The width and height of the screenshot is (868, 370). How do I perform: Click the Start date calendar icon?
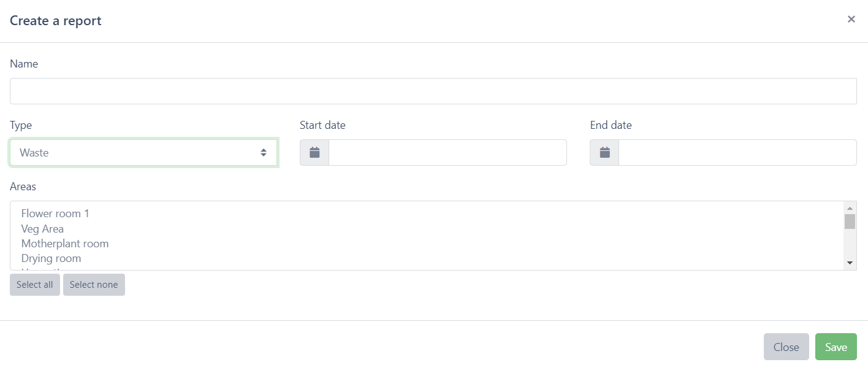pos(314,153)
